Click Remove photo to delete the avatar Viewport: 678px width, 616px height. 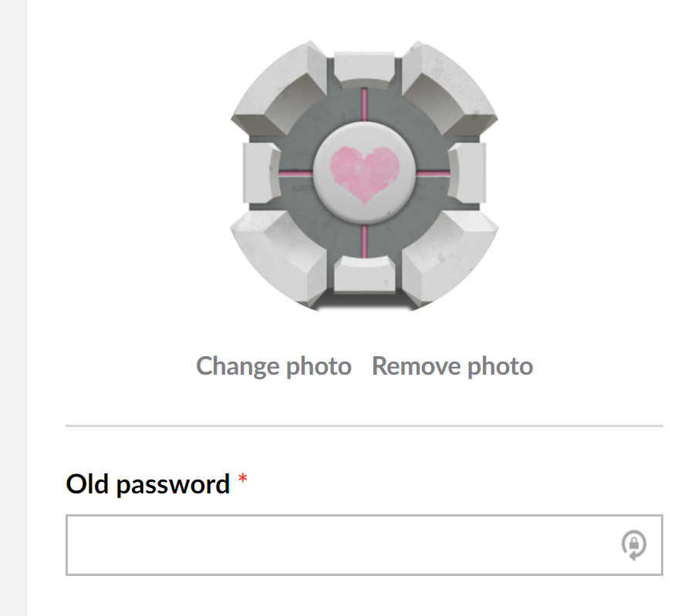point(452,365)
